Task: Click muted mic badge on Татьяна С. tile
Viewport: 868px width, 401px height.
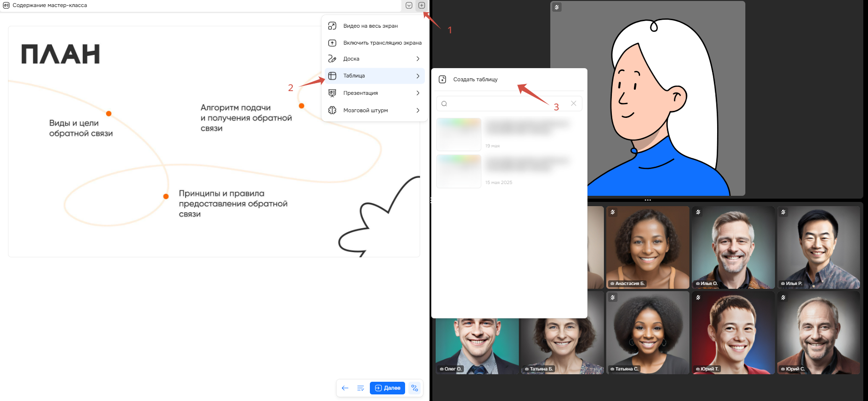Action: (613, 298)
